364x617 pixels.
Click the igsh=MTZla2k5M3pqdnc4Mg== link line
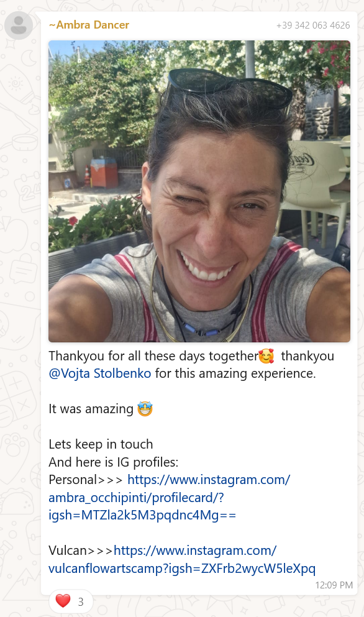click(x=142, y=515)
